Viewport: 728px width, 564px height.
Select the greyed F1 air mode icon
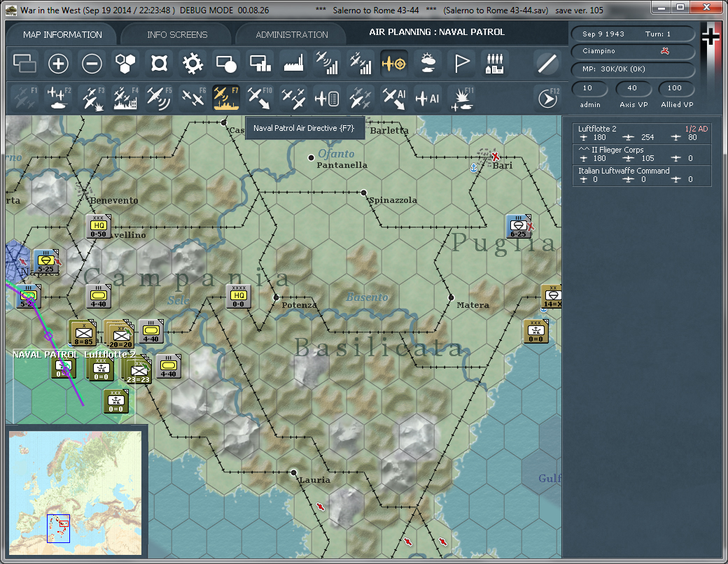(x=24, y=98)
